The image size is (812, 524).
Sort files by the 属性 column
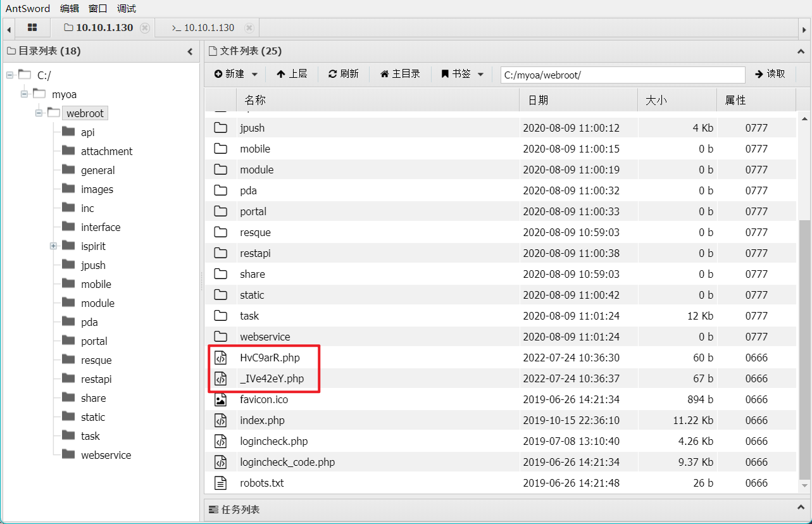point(756,100)
